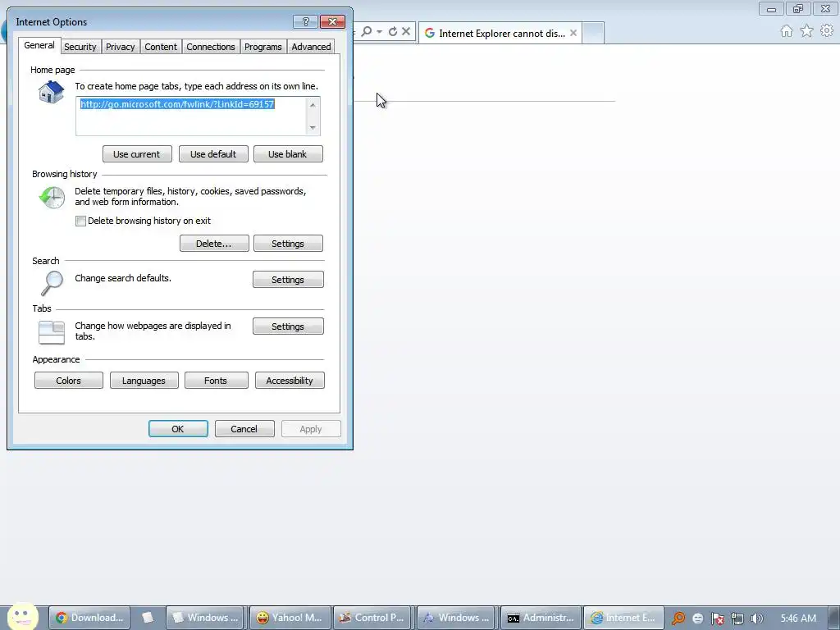The width and height of the screenshot is (840, 630).
Task: Click the Use current button
Action: (x=137, y=153)
